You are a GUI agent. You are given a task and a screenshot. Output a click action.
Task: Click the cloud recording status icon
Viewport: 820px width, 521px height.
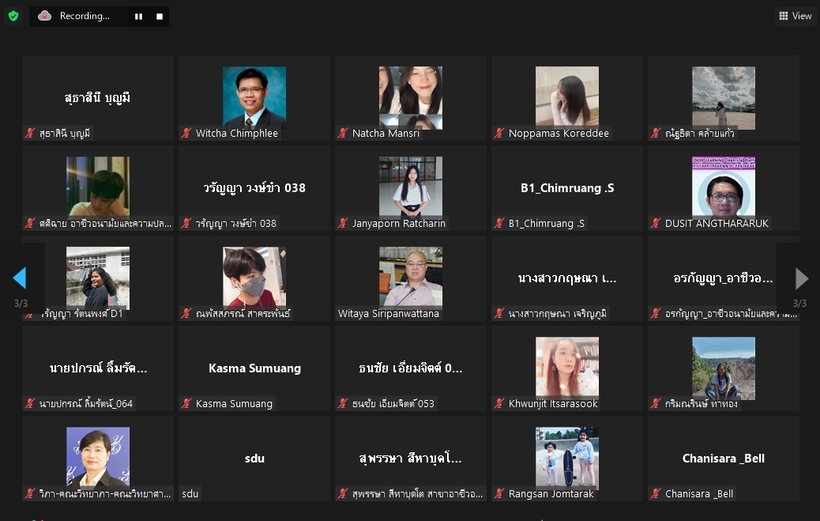[x=45, y=16]
